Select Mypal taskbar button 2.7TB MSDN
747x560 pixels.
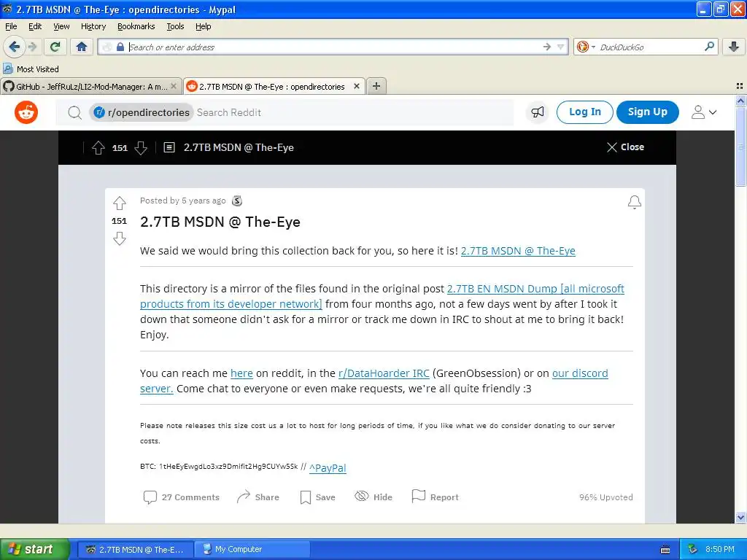point(135,550)
